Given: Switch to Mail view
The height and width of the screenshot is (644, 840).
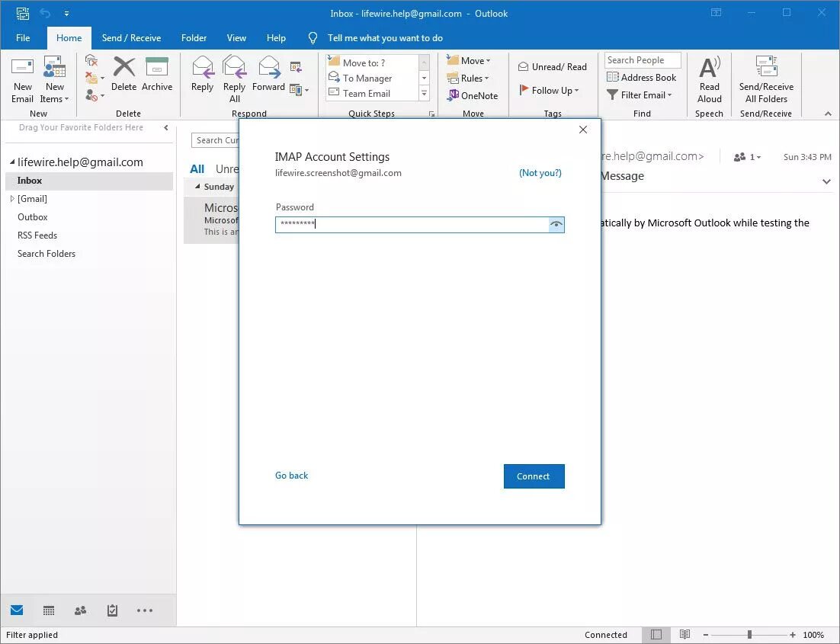Looking at the screenshot, I should tap(17, 610).
